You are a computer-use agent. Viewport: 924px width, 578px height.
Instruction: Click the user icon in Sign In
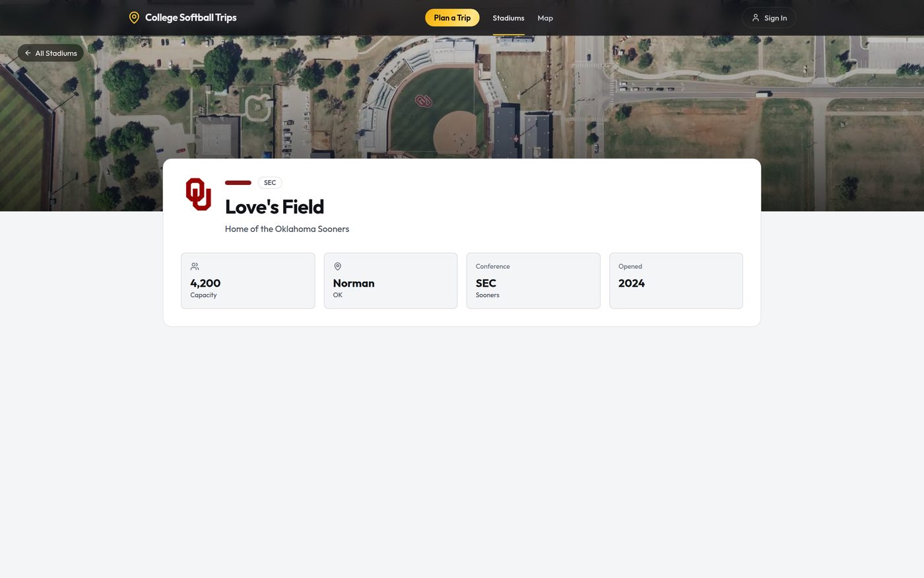pyautogui.click(x=756, y=18)
